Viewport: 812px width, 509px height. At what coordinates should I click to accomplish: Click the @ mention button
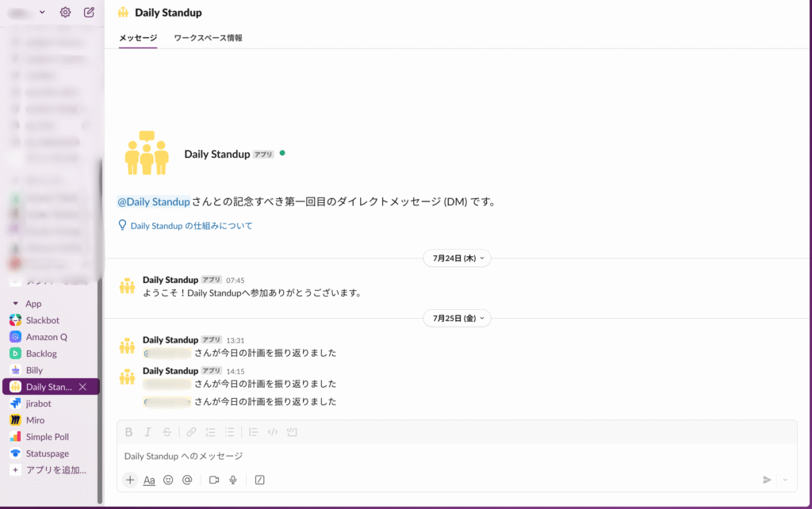[187, 480]
